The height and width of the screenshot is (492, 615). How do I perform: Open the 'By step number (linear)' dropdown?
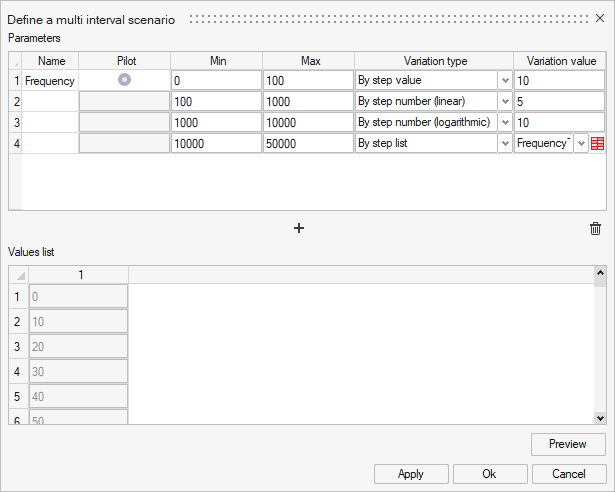tap(505, 102)
